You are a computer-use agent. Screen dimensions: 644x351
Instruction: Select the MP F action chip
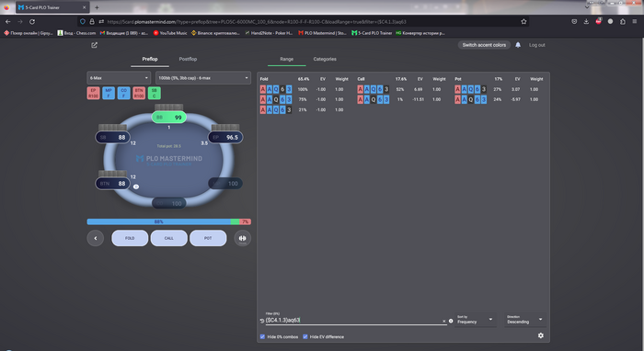tap(109, 93)
